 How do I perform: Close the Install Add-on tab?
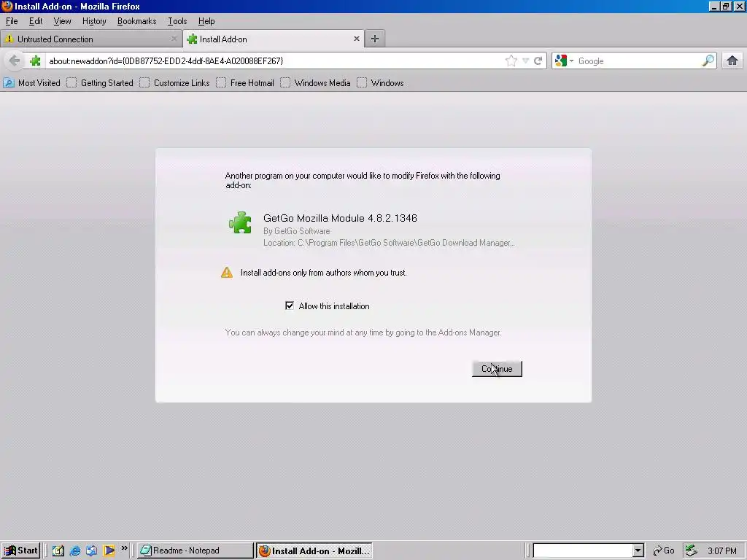click(356, 39)
